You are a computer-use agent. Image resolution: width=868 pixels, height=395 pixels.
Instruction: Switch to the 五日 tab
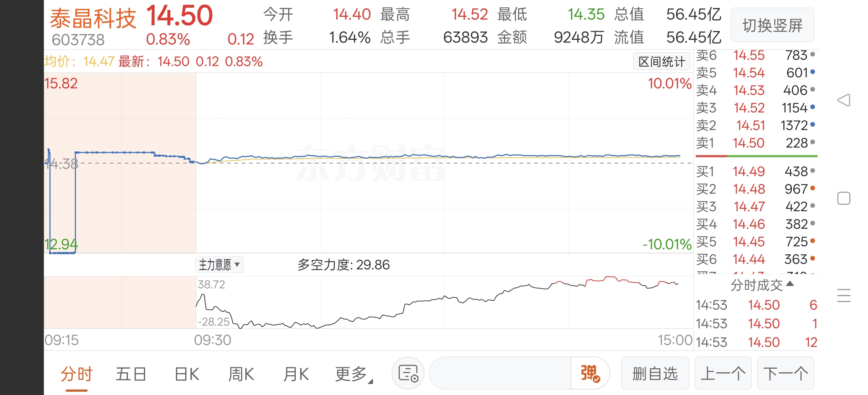(x=131, y=374)
